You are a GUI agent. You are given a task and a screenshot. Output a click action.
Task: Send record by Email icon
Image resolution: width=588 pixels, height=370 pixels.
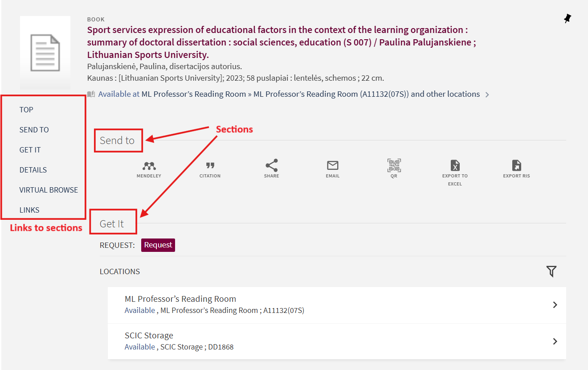pos(333,166)
